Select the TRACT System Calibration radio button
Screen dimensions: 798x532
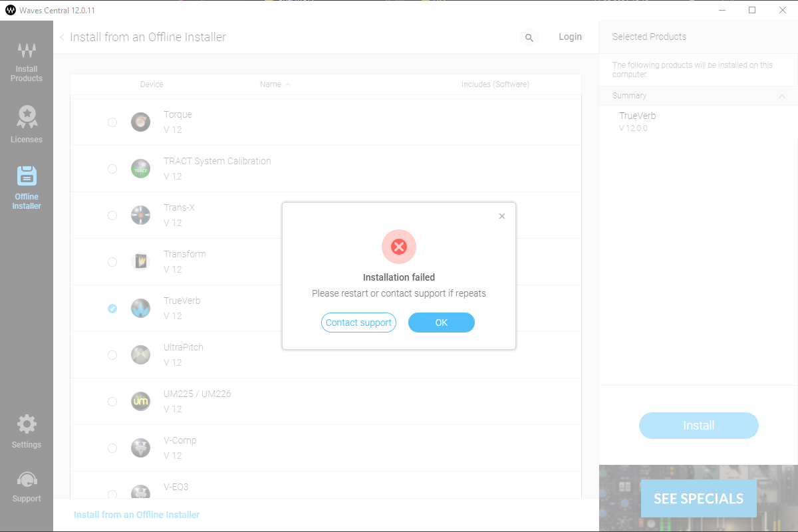[x=112, y=169]
